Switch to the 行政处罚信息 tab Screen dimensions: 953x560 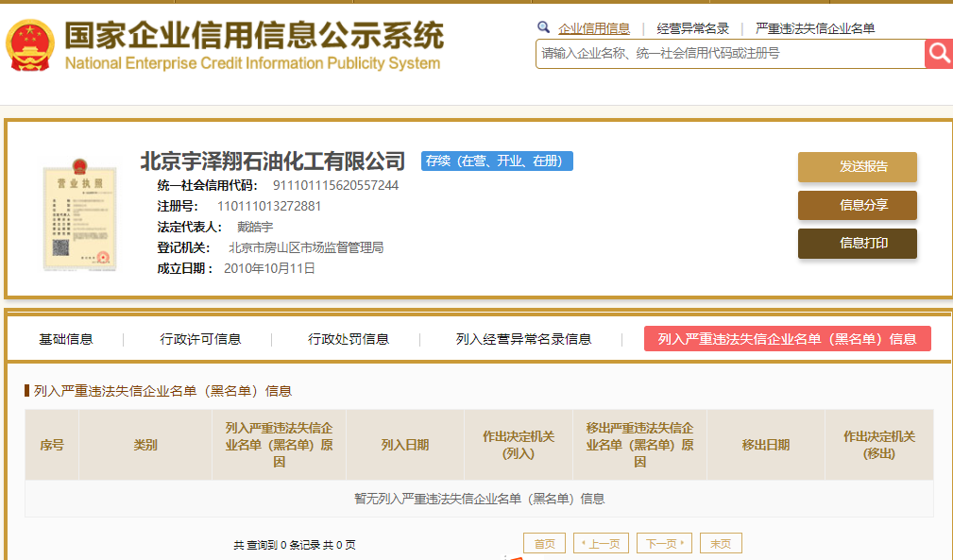coord(349,339)
